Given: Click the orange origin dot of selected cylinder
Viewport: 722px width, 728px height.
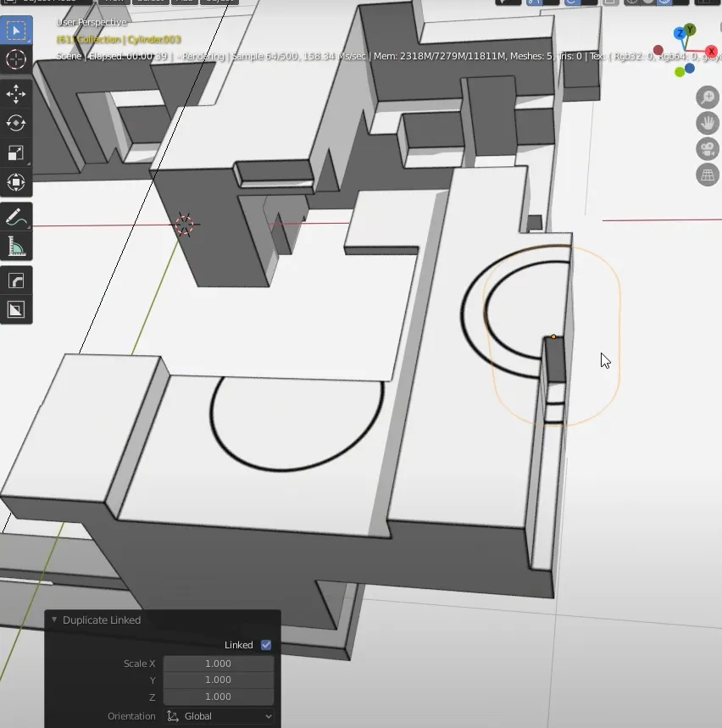Looking at the screenshot, I should pos(553,336).
